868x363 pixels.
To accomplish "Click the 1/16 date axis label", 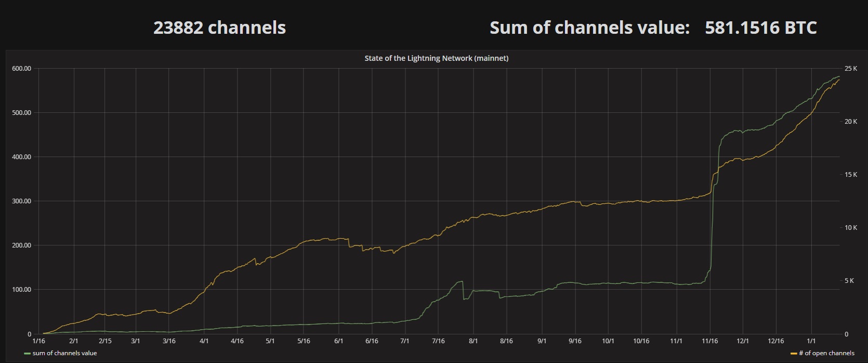I will click(x=39, y=341).
